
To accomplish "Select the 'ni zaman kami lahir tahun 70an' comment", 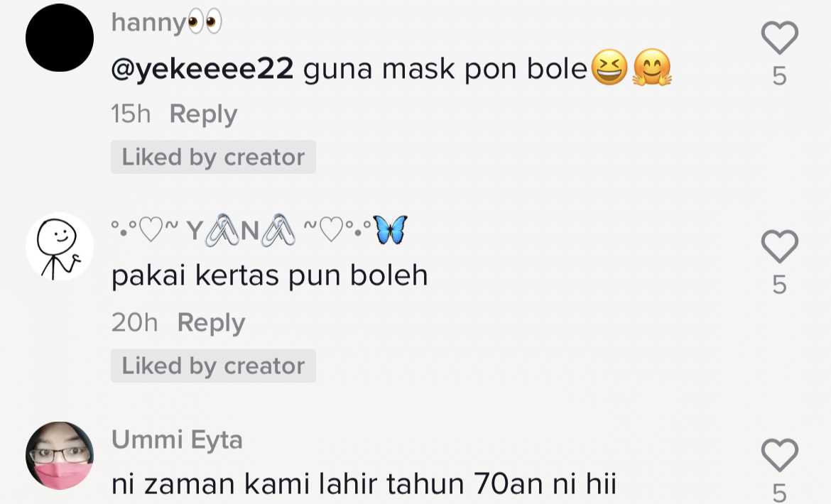I will coord(364,484).
